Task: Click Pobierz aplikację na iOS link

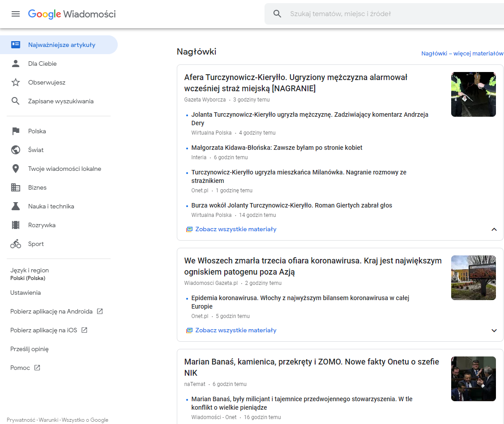Action: (x=44, y=330)
